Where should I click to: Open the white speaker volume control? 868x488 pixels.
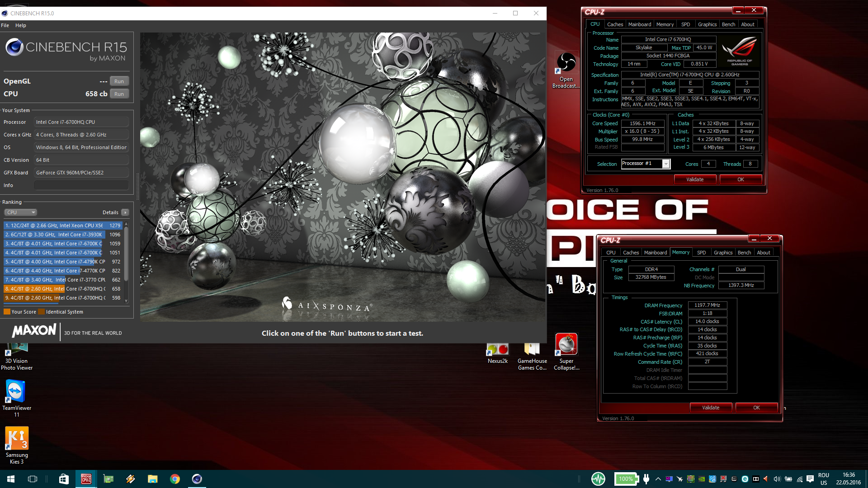click(x=777, y=479)
